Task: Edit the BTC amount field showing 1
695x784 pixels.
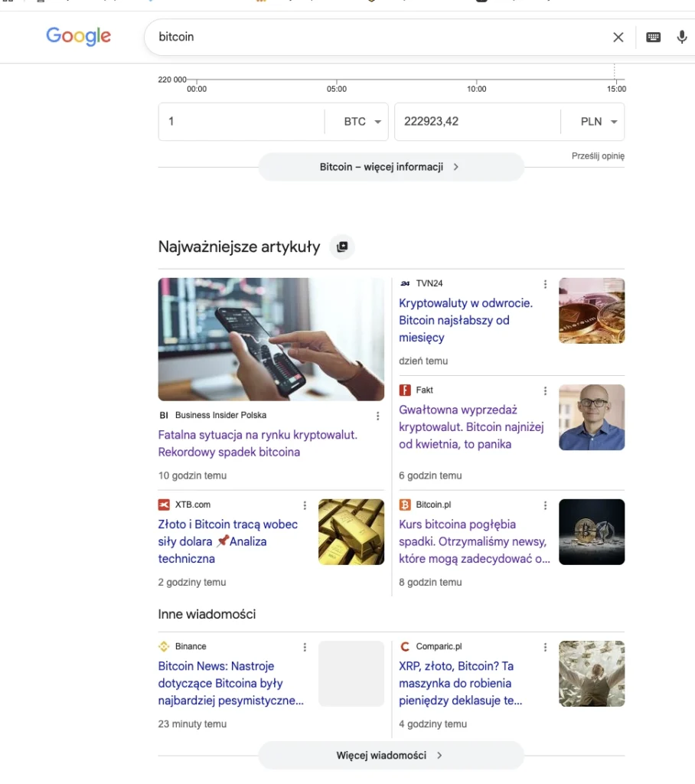Action: pos(242,122)
